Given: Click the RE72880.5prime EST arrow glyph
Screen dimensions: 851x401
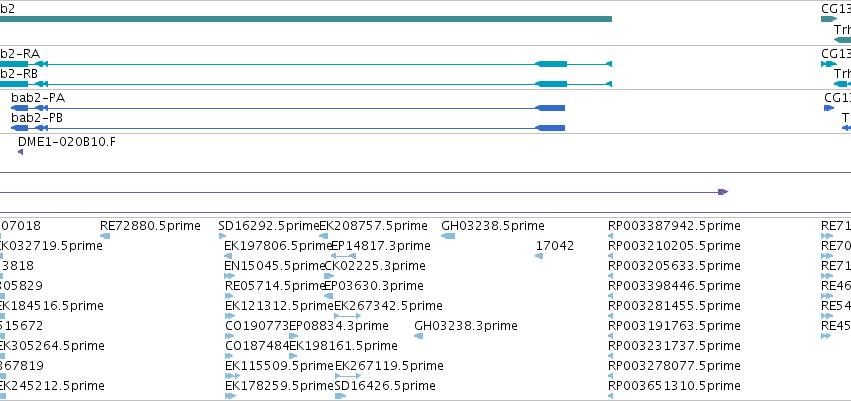Looking at the screenshot, I should (x=105, y=236).
